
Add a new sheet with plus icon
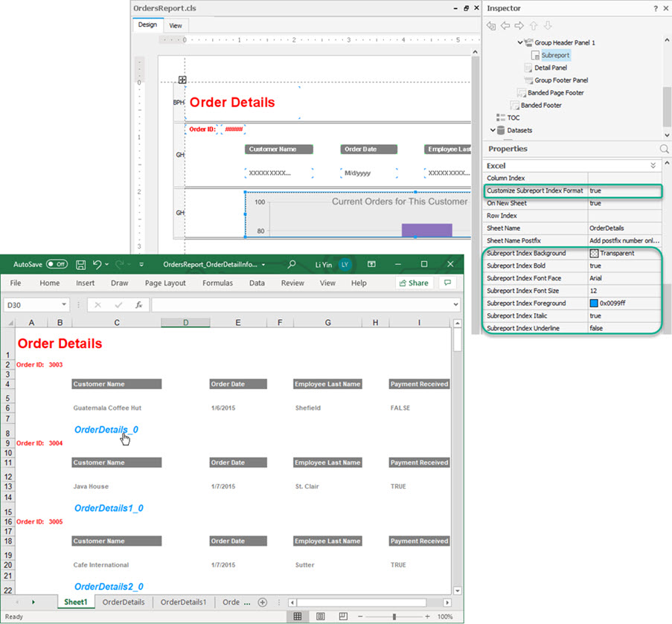tap(263, 602)
